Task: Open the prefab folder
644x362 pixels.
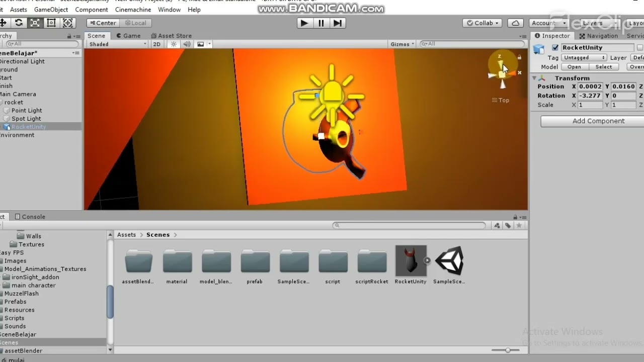Action: [255, 265]
